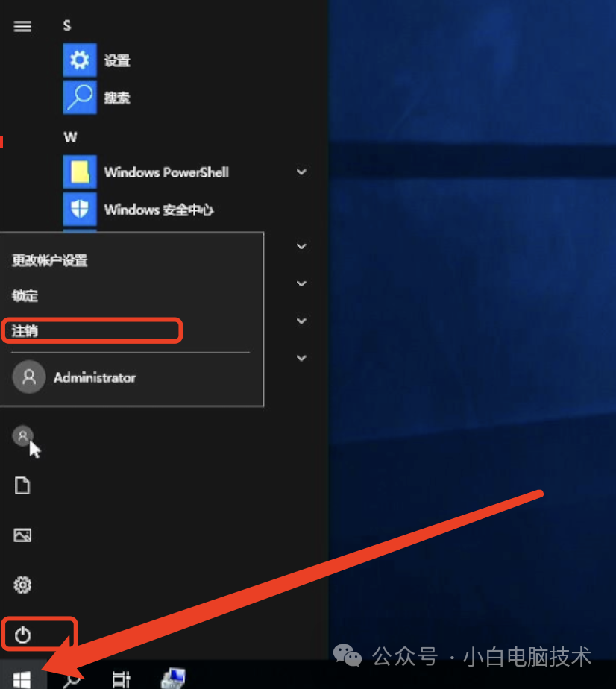Image resolution: width=616 pixels, height=689 pixels.
Task: Open the Task View taskbar icon
Action: pyautogui.click(x=122, y=679)
